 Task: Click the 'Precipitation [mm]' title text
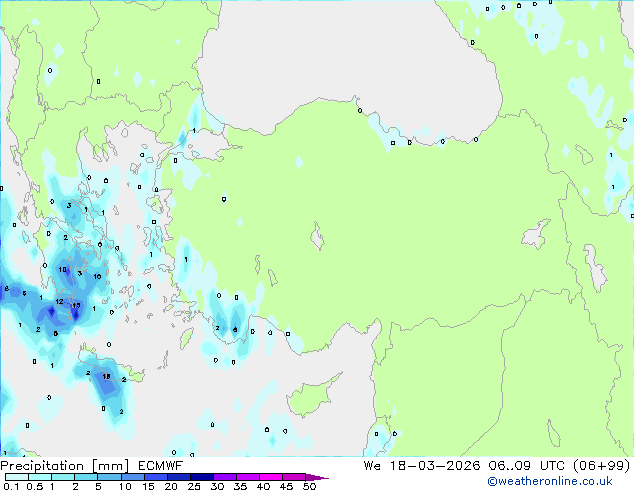[65, 466]
